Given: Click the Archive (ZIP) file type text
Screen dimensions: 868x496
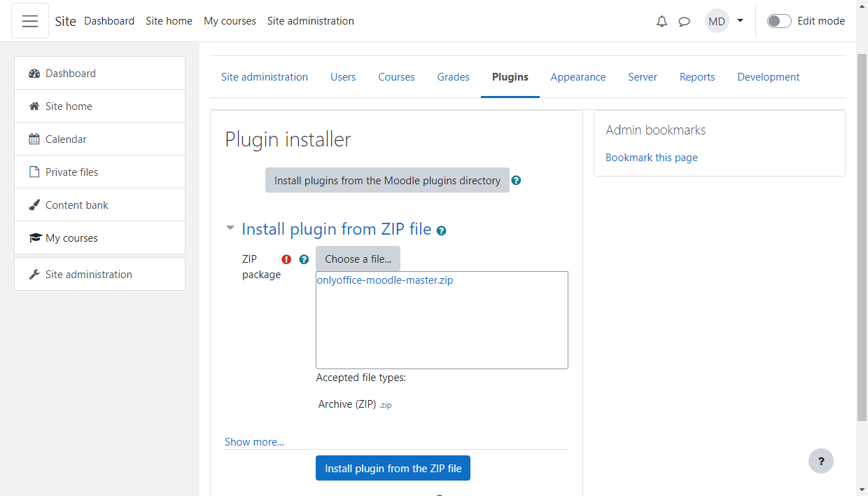Looking at the screenshot, I should (347, 404).
